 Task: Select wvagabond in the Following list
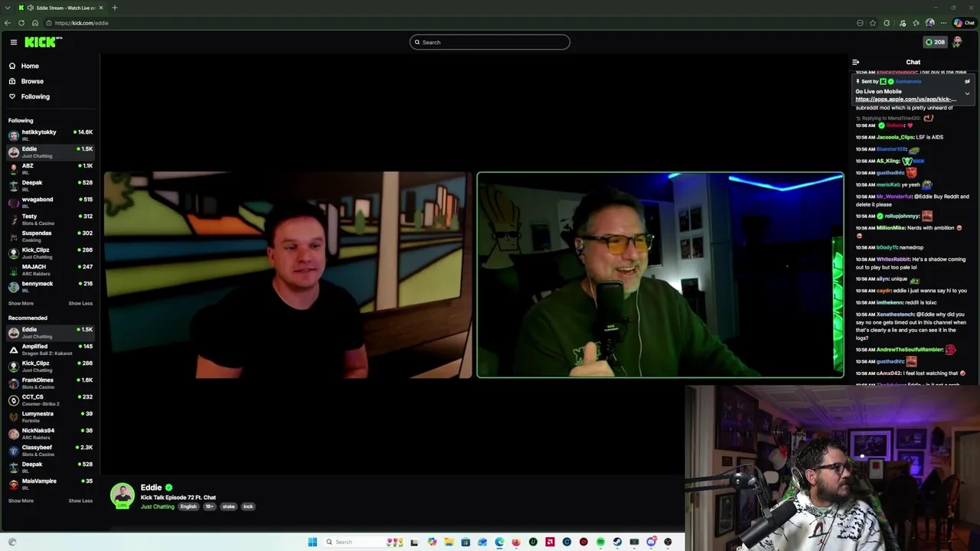[x=51, y=202]
